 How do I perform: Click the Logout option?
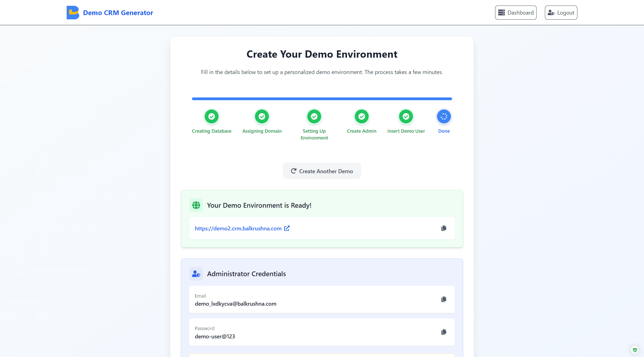561,12
